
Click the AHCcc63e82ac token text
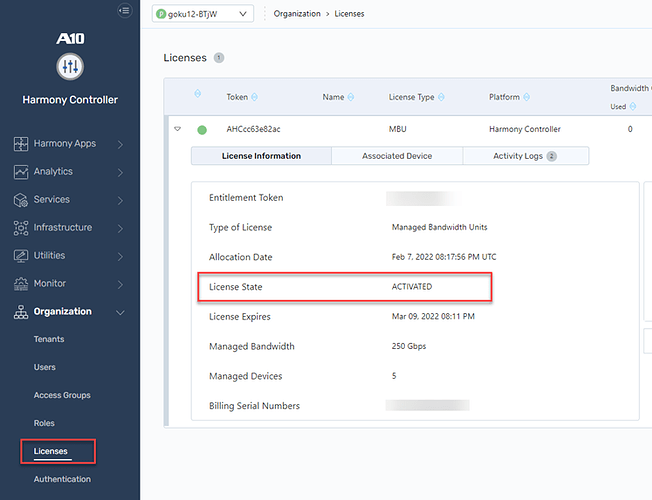[253, 129]
